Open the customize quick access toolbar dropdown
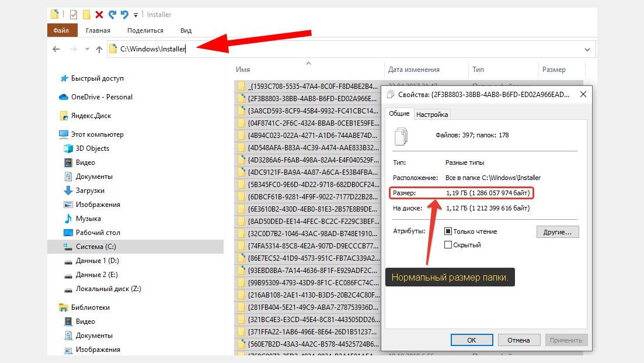The image size is (644, 363). pos(135,15)
